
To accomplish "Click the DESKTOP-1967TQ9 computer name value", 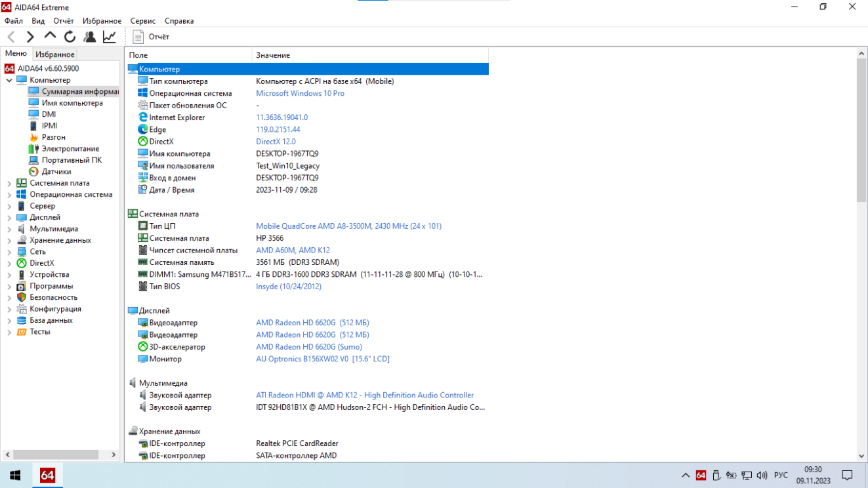I will coord(287,153).
